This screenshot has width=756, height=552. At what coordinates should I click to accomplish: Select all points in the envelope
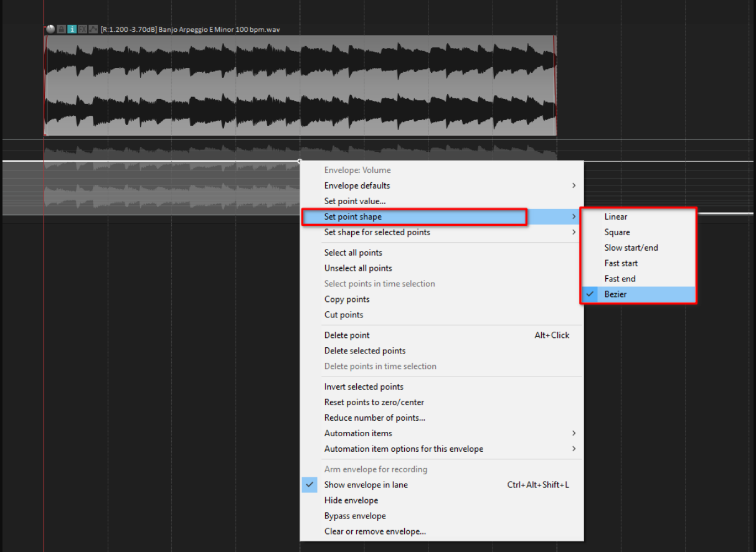click(353, 252)
